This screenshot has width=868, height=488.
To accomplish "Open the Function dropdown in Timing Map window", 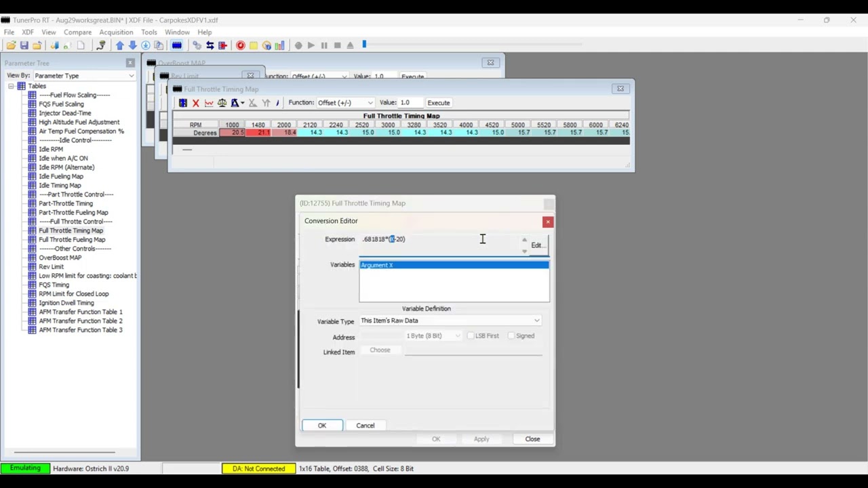I will (x=345, y=103).
